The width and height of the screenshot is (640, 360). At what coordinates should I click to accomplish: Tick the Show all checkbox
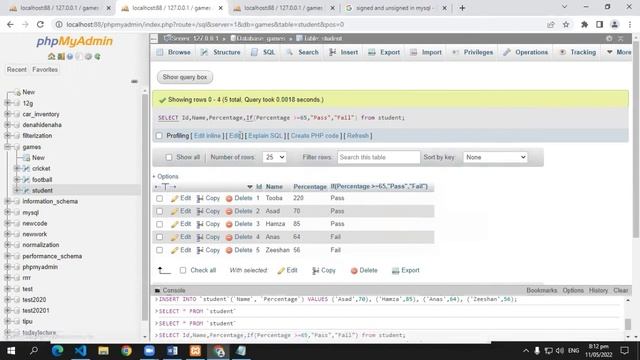169,157
